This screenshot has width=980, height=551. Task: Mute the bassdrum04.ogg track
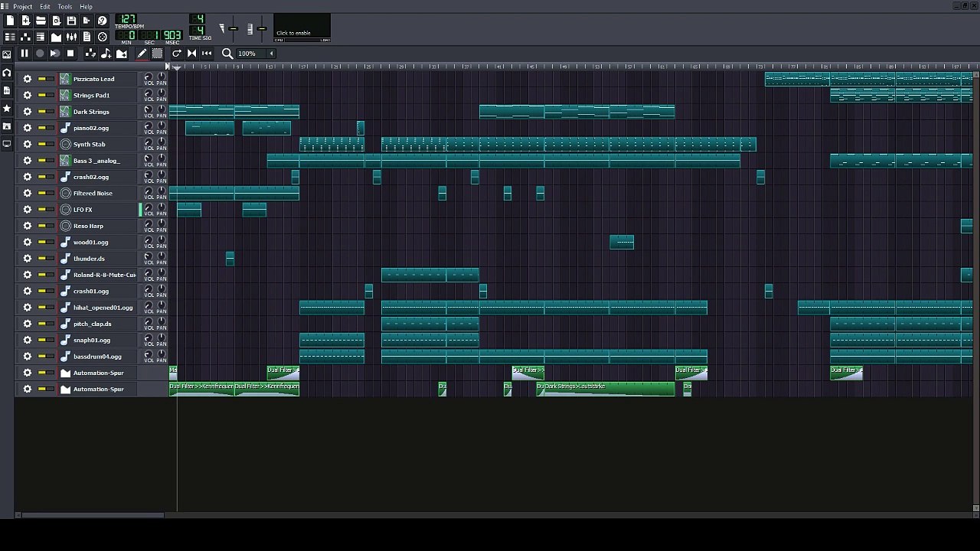tap(41, 357)
